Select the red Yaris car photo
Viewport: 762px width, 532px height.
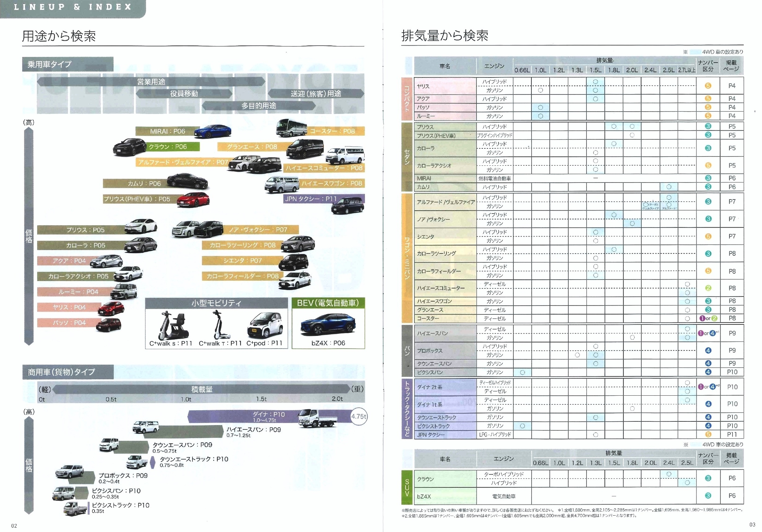pos(111,308)
